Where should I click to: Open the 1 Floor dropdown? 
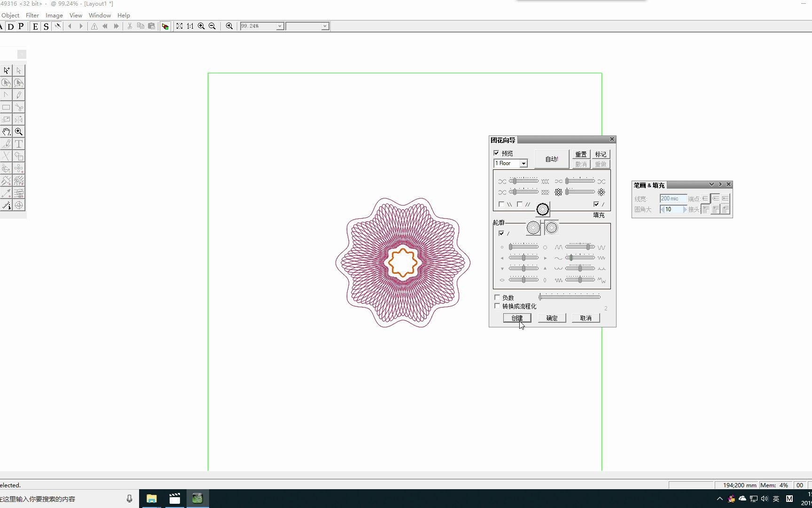(x=523, y=164)
